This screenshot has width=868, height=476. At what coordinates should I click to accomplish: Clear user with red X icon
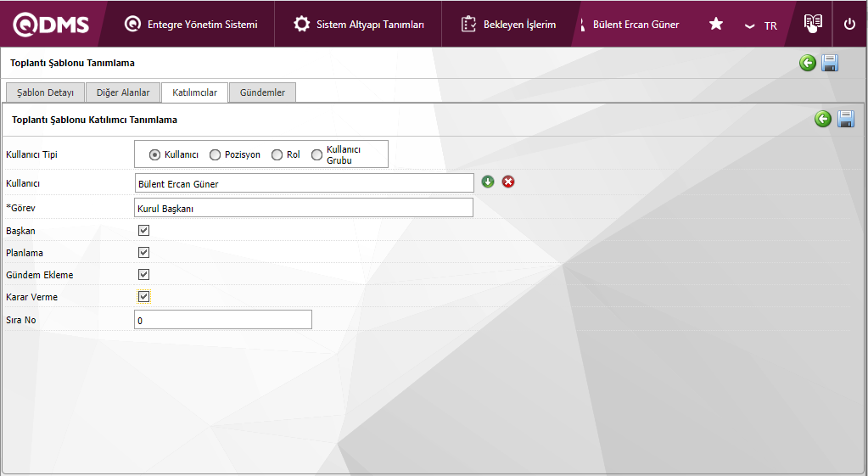(x=508, y=182)
